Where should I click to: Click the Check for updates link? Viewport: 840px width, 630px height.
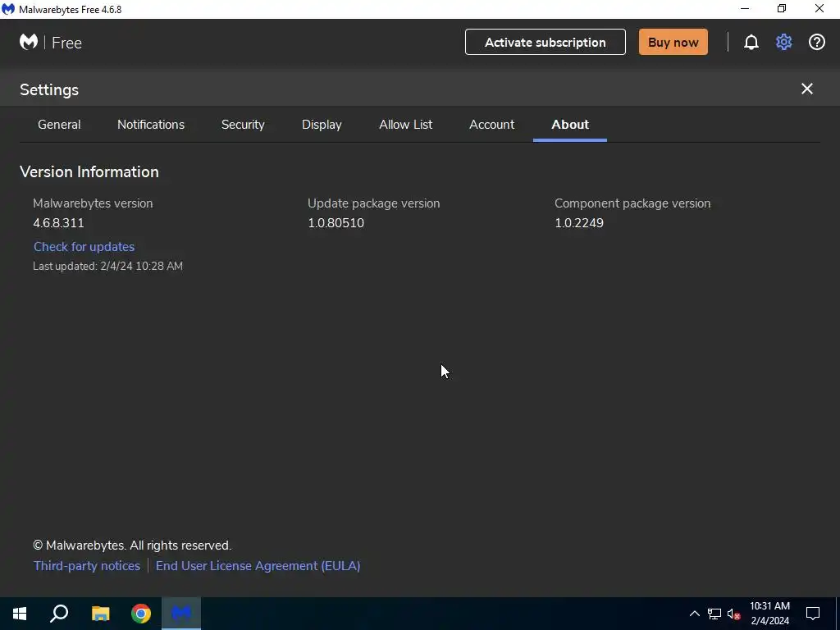click(x=84, y=246)
